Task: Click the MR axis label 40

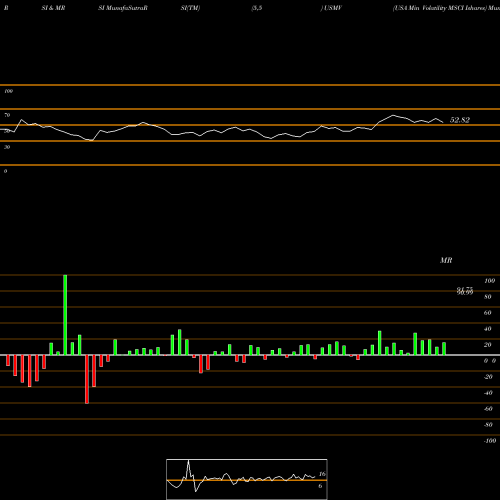Action: click(488, 329)
